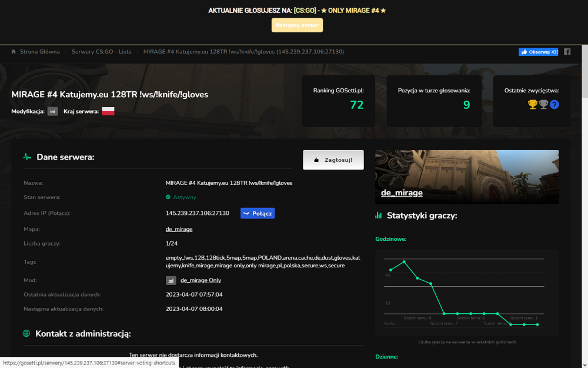Viewport: 588px width, 368px height.
Task: Click the last data point on hourly chart
Action: tap(537, 325)
